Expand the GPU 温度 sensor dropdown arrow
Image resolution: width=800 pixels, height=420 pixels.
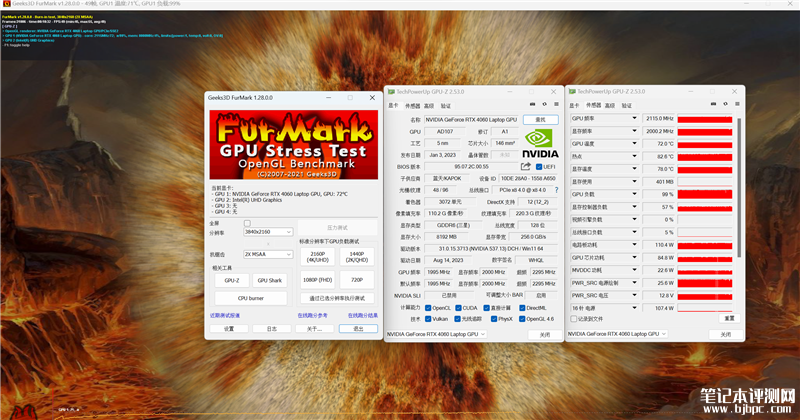[x=634, y=143]
